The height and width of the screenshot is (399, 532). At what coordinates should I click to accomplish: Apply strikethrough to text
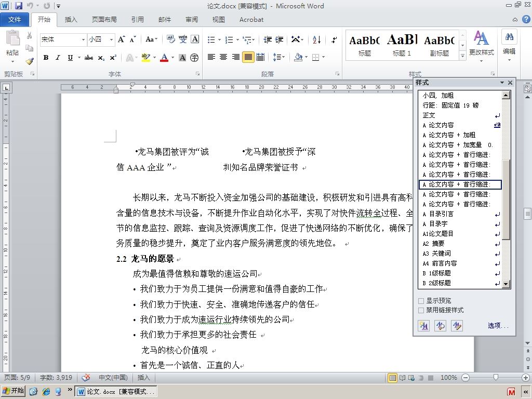(89, 58)
